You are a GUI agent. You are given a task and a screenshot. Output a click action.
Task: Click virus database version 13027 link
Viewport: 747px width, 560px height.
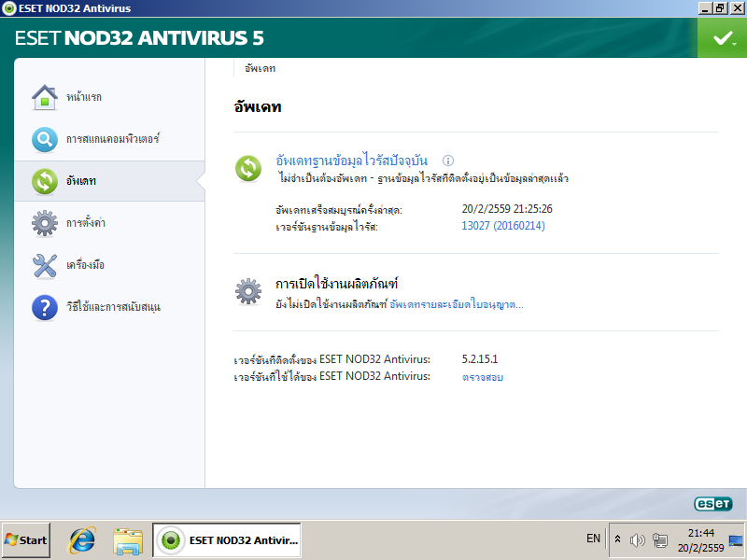coord(503,226)
